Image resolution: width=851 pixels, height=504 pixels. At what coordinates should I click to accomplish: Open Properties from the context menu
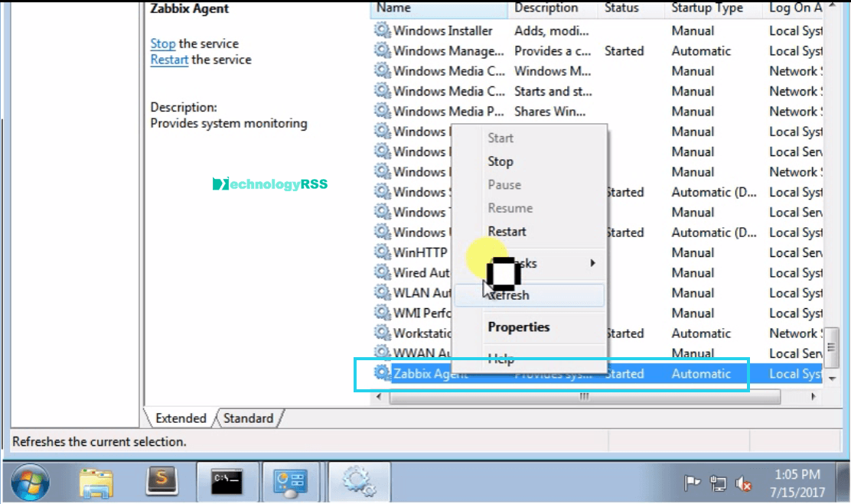point(519,327)
